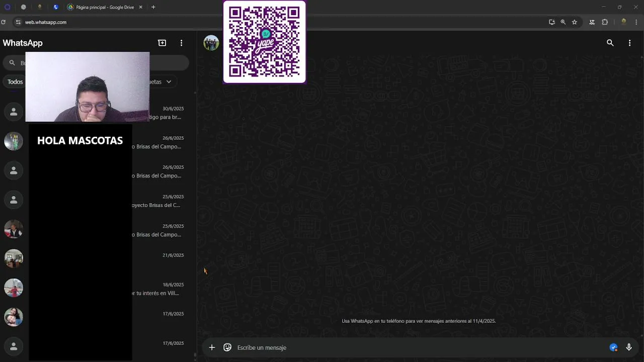Start a new chat in WhatsApp

162,43
